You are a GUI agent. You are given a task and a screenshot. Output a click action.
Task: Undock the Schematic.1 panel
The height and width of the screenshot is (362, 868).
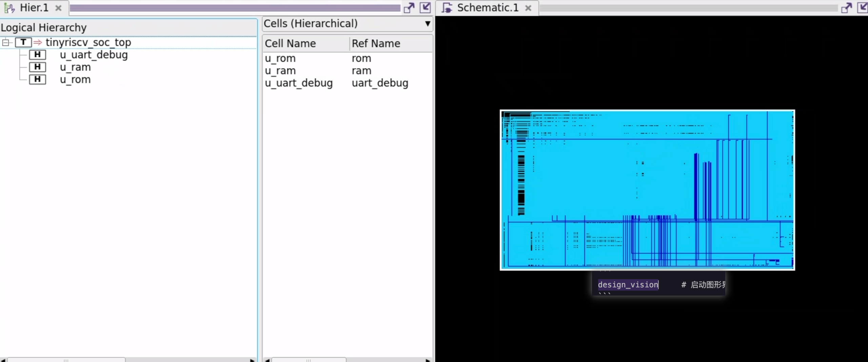(847, 8)
